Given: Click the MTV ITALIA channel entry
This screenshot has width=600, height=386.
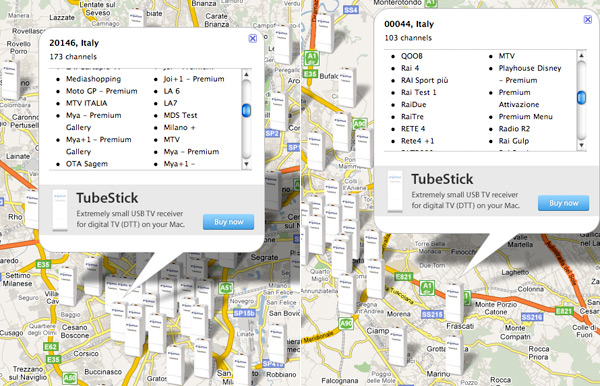Looking at the screenshot, I should tap(86, 103).
